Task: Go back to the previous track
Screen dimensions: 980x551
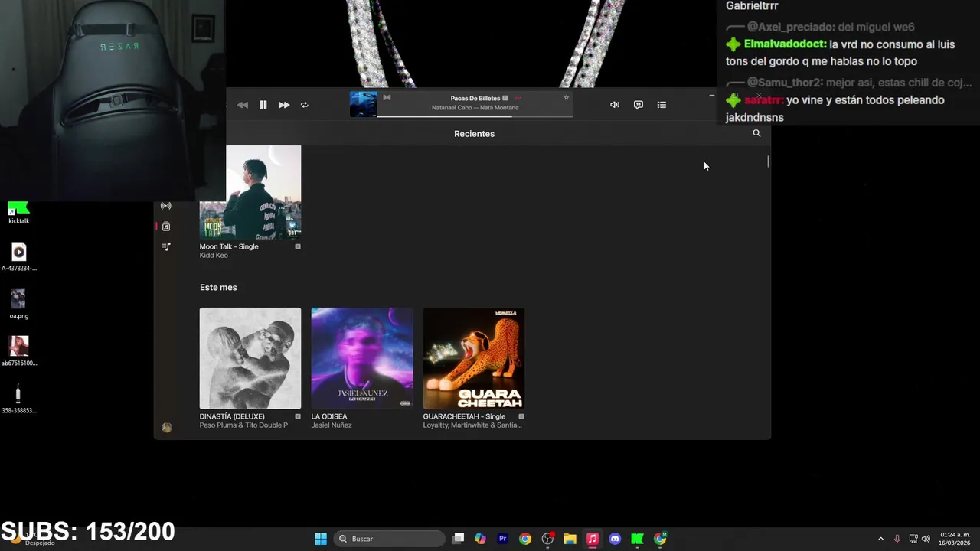Action: coord(242,105)
